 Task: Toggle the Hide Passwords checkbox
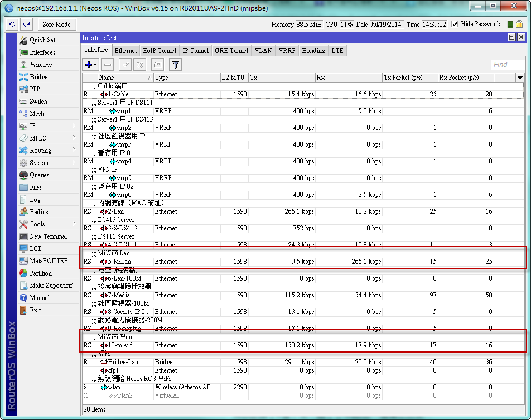tap(455, 24)
